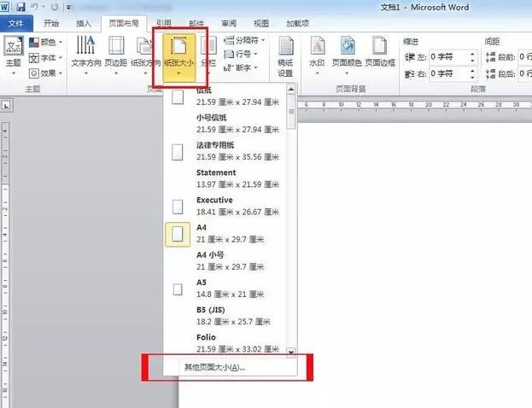Click paper size list scroll up arrow
The height and width of the screenshot is (408, 532).
pyautogui.click(x=291, y=90)
